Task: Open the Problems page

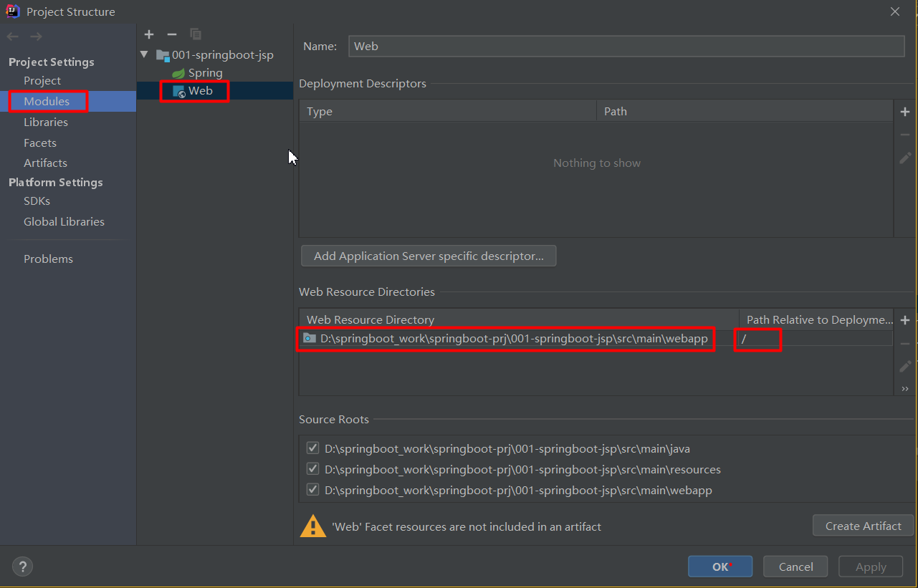Action: point(48,259)
